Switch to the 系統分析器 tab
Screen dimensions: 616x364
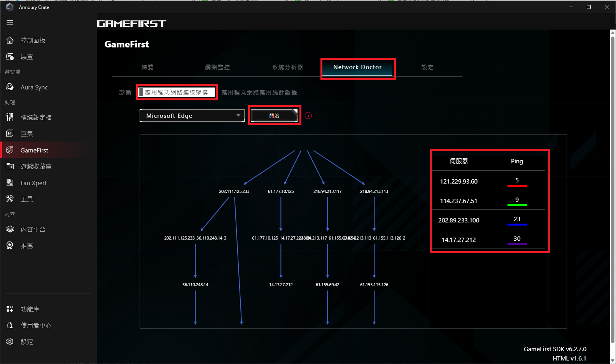click(287, 67)
